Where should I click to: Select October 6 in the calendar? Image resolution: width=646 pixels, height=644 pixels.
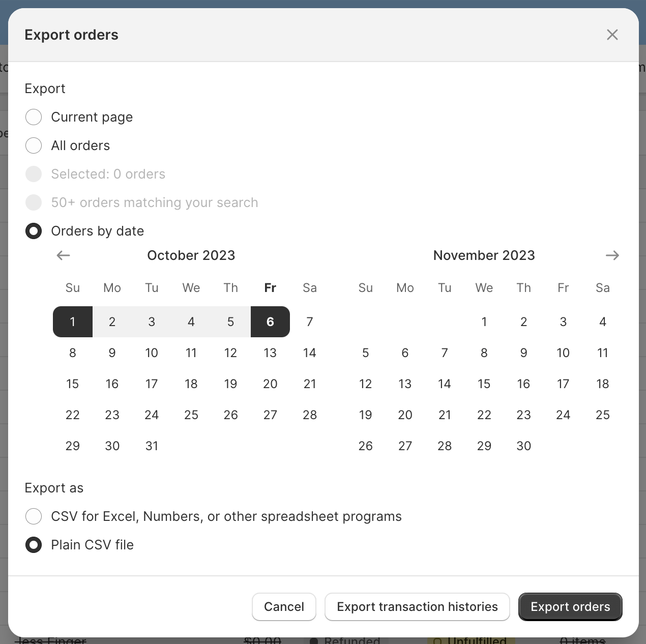tap(270, 321)
